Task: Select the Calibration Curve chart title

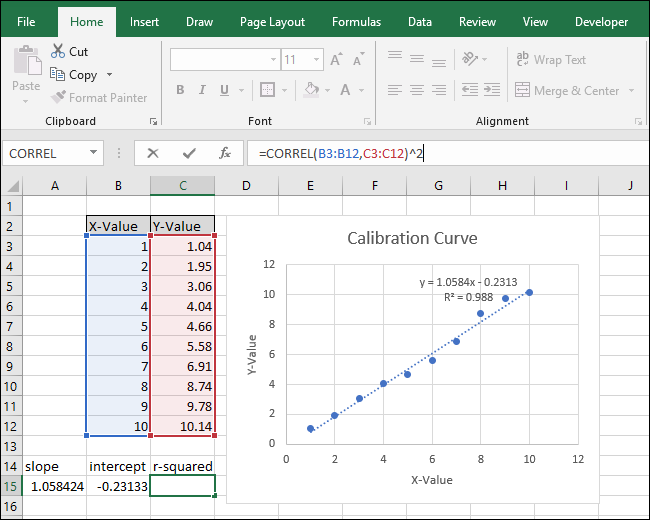Action: pos(412,238)
